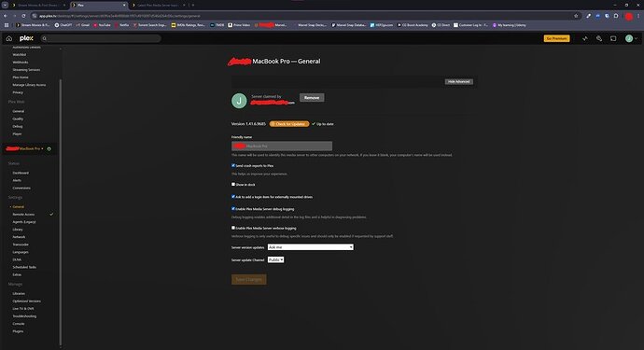Open the Cast screen icon

click(613, 38)
